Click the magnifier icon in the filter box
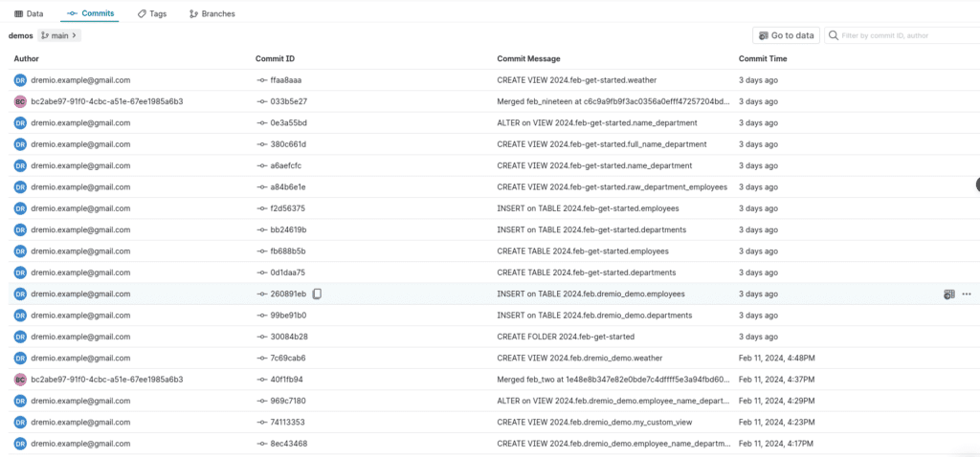 (834, 35)
